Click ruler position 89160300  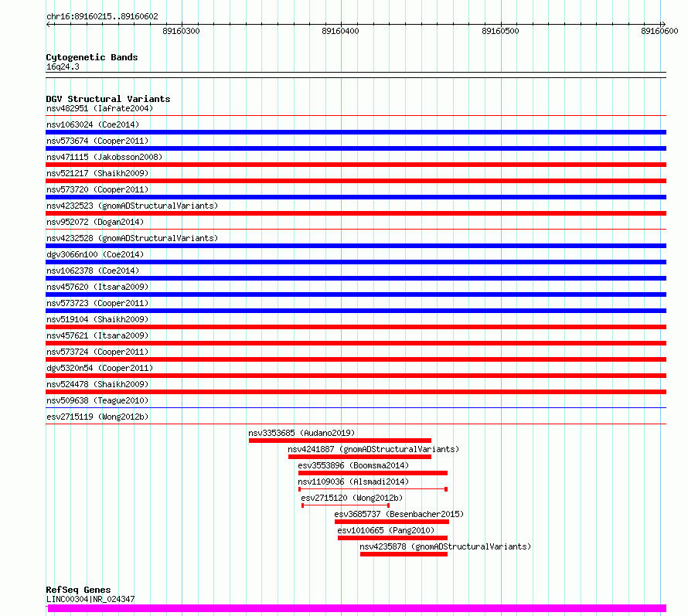point(181,31)
